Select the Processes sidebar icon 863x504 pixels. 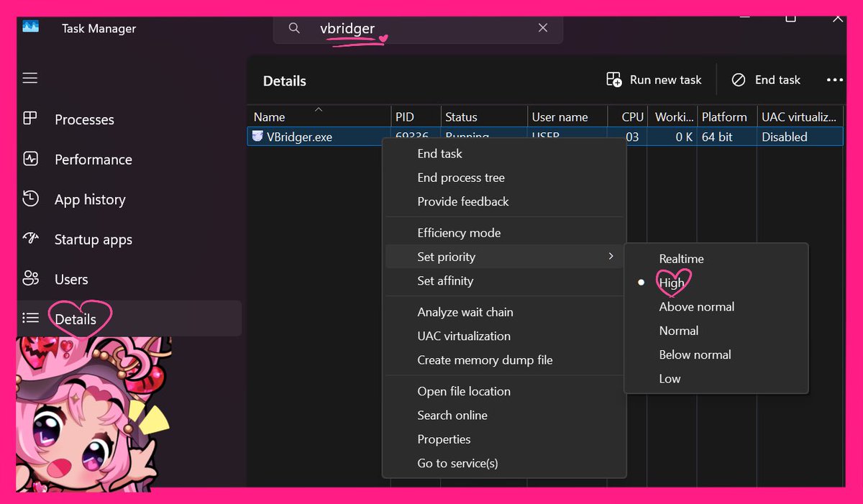point(32,119)
